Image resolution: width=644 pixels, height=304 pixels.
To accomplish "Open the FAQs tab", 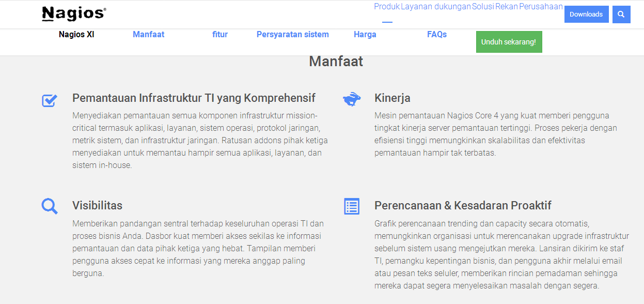I will (437, 35).
